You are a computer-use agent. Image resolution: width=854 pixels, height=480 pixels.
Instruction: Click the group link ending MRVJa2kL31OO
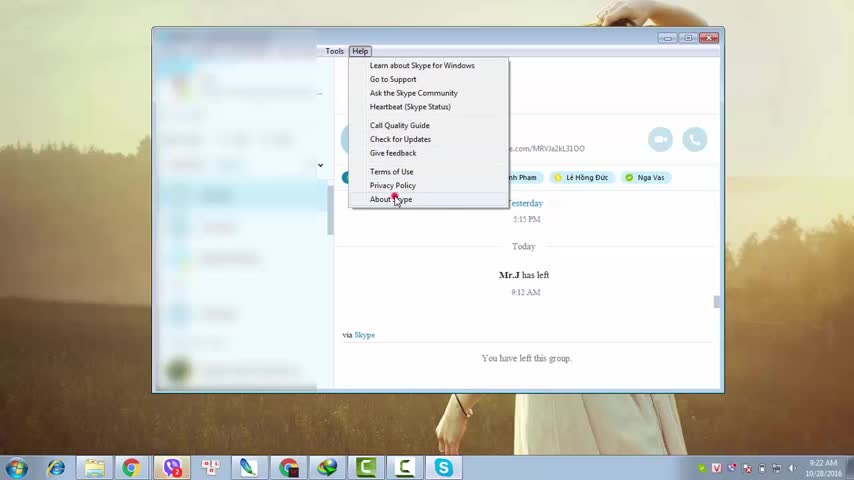[x=547, y=149]
